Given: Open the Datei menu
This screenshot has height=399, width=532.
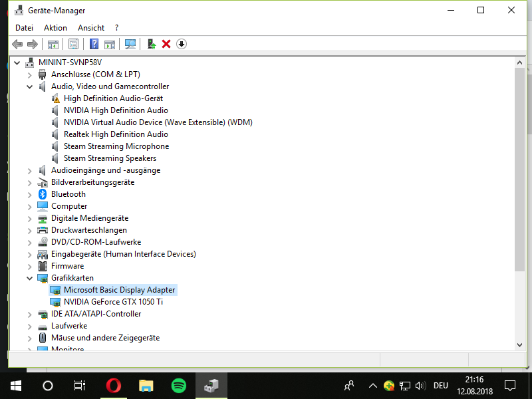Looking at the screenshot, I should click(x=24, y=28).
